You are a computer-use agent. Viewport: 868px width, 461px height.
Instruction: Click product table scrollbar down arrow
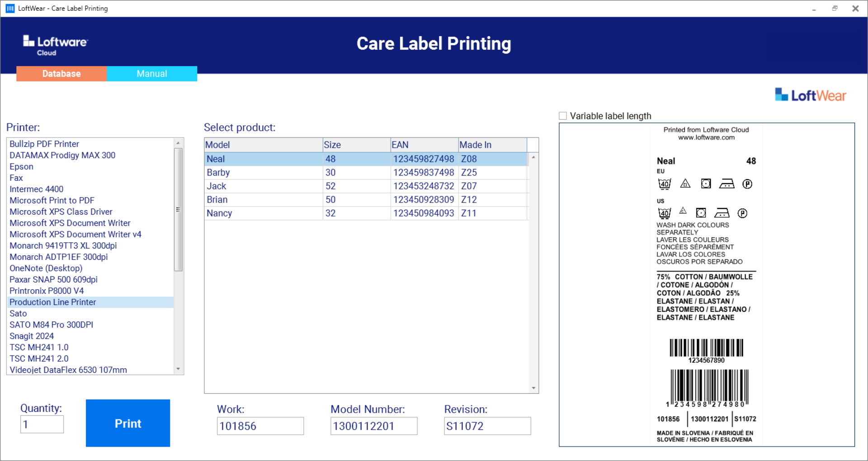coord(533,388)
